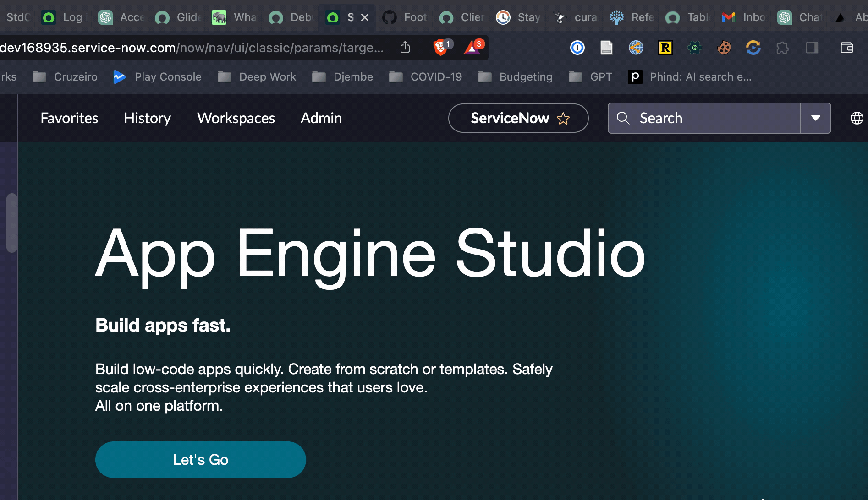Toggle favorite star next to ServiceNow
The height and width of the screenshot is (500, 868).
(x=563, y=119)
